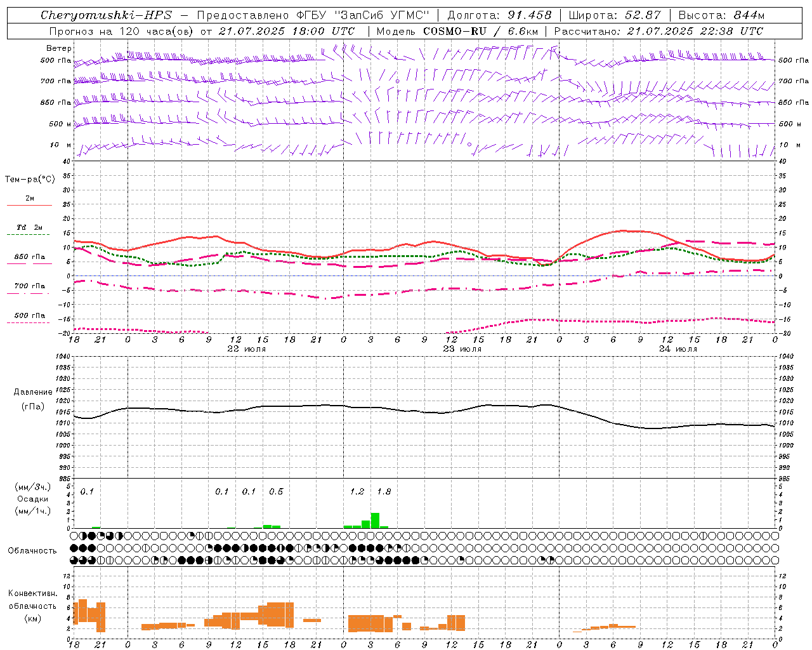Click 'Прогноз на 120 часа(ов)' forecast header
Screen dimensions: 812x650
122,31
